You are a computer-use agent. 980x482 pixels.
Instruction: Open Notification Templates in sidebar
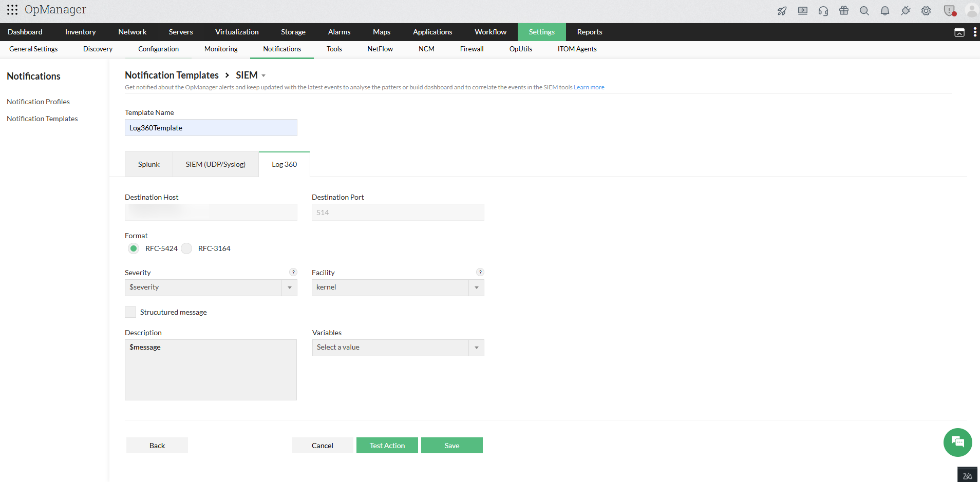(x=43, y=119)
